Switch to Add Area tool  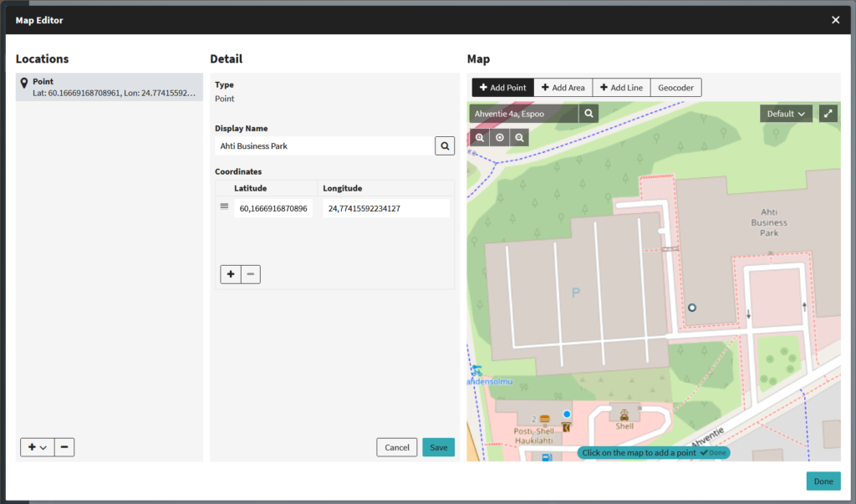563,88
